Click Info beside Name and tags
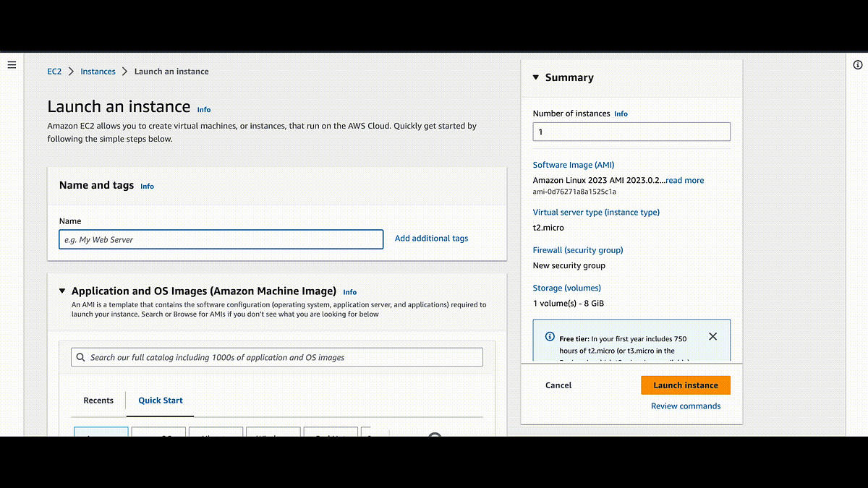The image size is (868, 488). click(147, 186)
